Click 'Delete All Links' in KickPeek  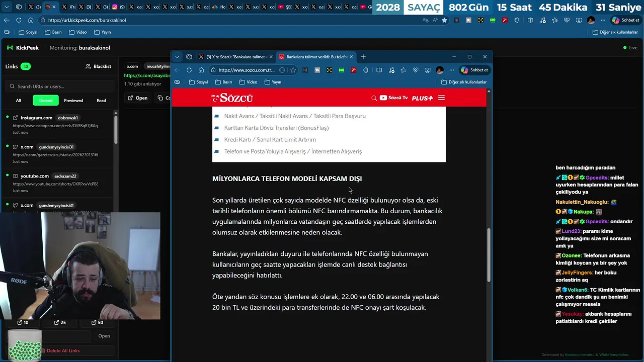[60, 350]
